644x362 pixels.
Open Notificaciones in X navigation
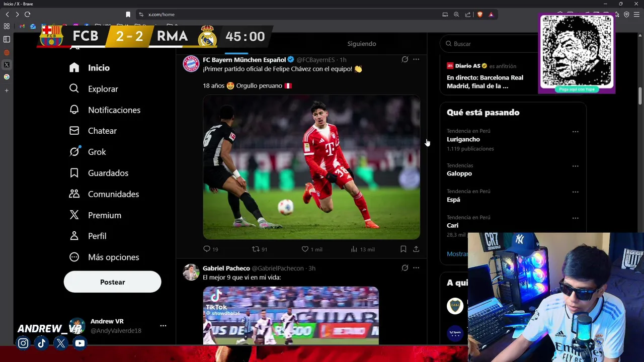[x=105, y=110]
